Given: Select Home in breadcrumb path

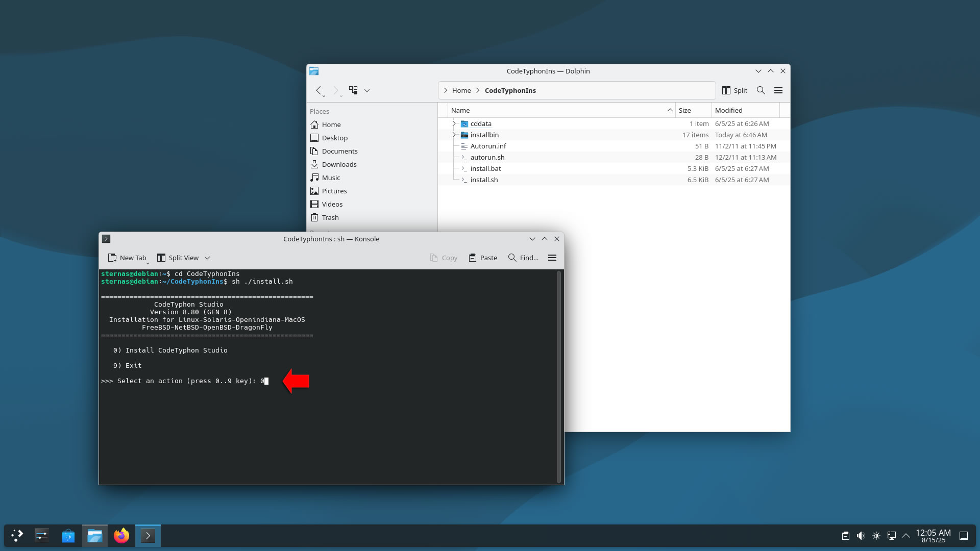Looking at the screenshot, I should (461, 90).
